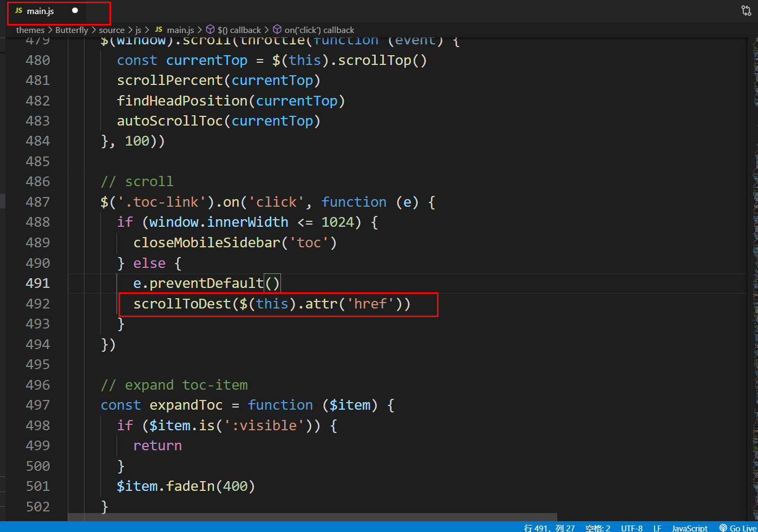758x532 pixels.
Task: Click line number 487 in the gutter
Action: (38, 202)
